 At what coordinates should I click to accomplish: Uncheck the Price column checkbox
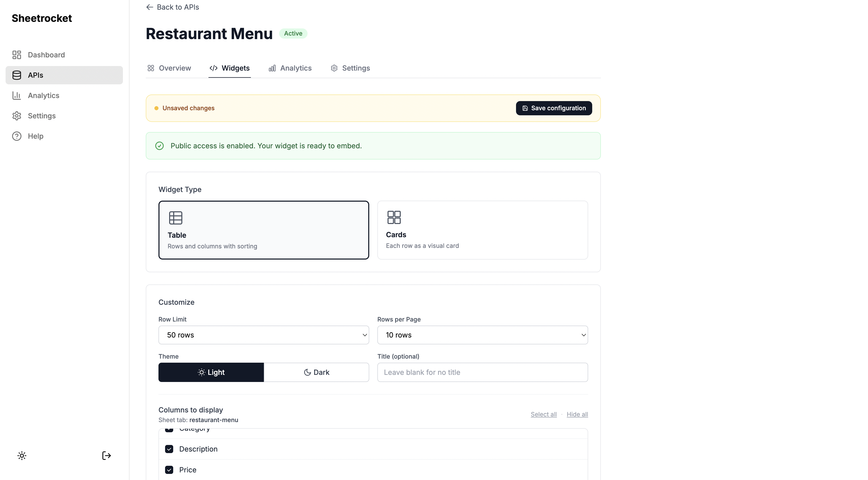coord(169,470)
